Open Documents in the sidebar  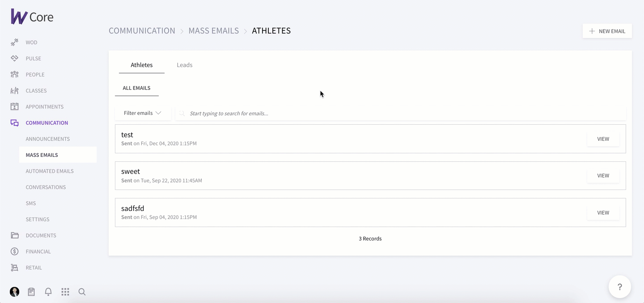(41, 236)
